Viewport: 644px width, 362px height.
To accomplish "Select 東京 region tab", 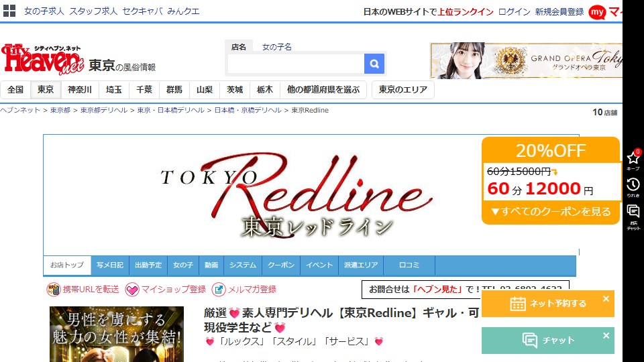I will pyautogui.click(x=46, y=90).
